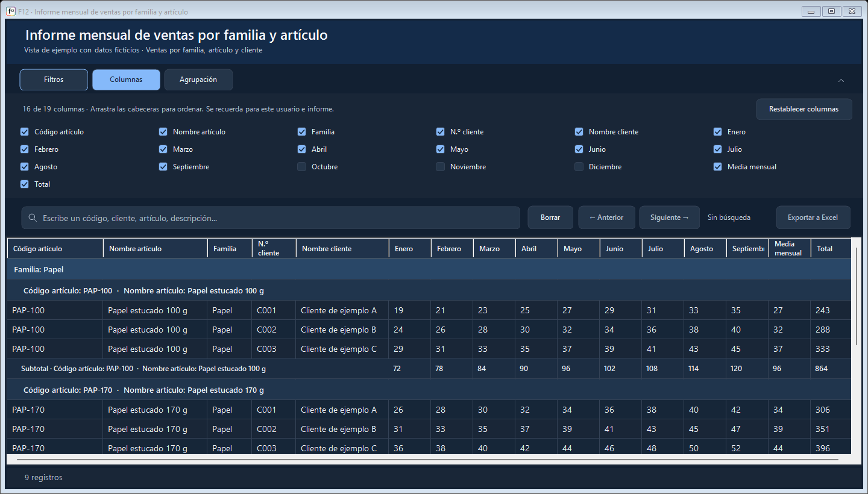Select the PAP-100 Cliente de ejemplo B row
This screenshot has width=868, height=494.
click(x=429, y=330)
